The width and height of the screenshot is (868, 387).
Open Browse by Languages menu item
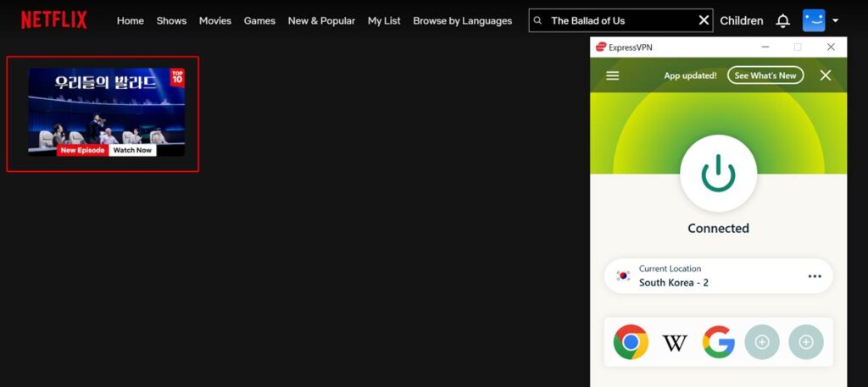click(x=462, y=20)
